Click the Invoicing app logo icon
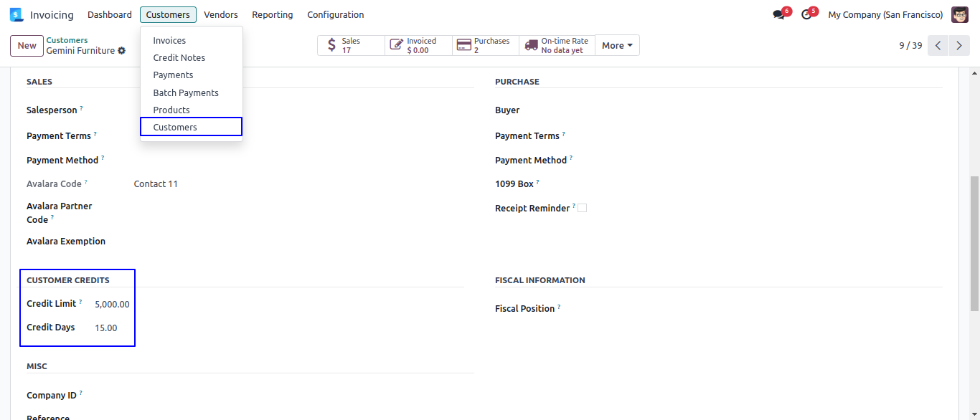This screenshot has height=420, width=980. click(17, 14)
